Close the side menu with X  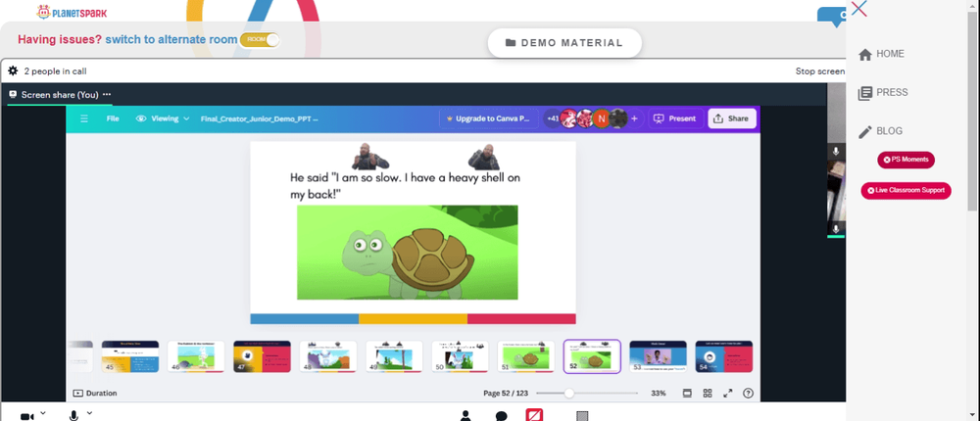click(858, 9)
